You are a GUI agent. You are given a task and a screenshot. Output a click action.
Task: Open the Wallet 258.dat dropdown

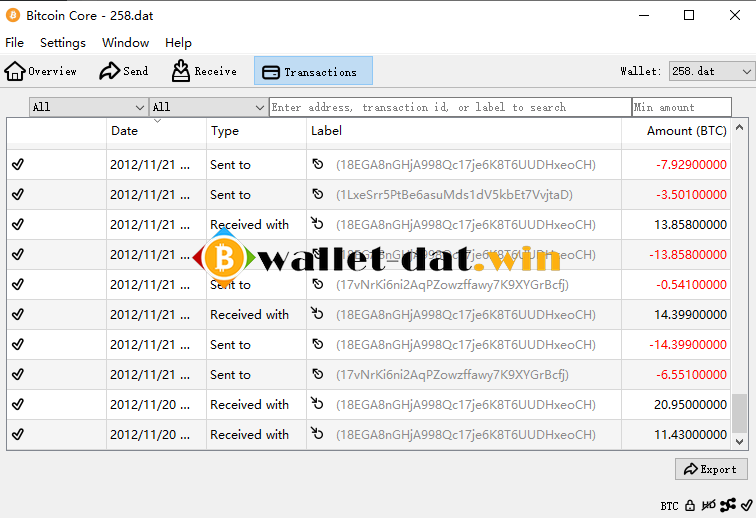(712, 71)
